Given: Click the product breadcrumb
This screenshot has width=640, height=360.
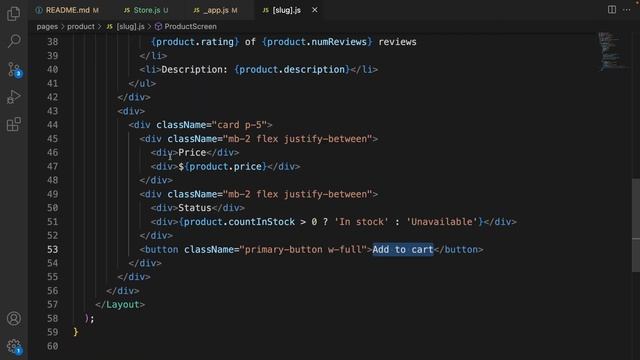Looking at the screenshot, I should pyautogui.click(x=80, y=27).
